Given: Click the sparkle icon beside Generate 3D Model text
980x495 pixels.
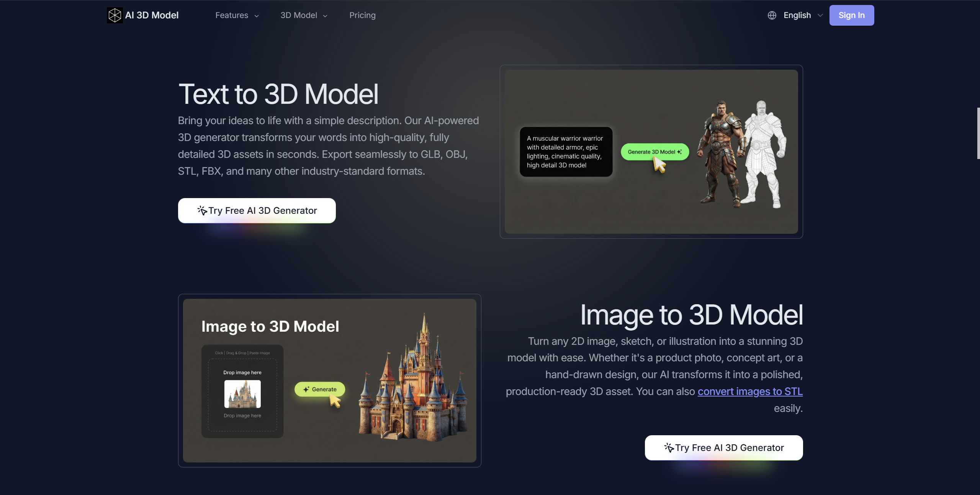Looking at the screenshot, I should click(679, 151).
